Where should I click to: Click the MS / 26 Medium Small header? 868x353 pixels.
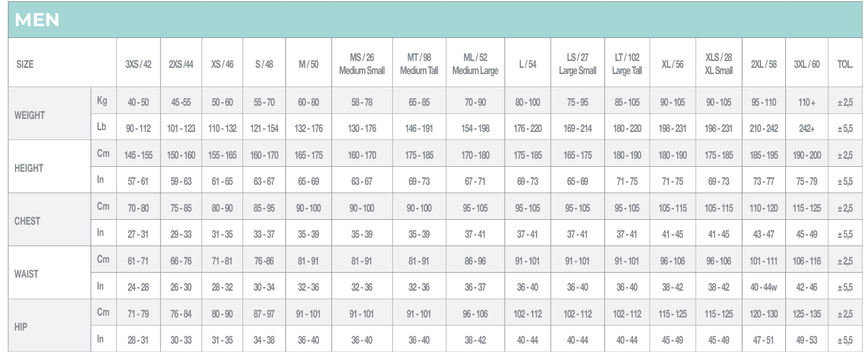coord(362,64)
